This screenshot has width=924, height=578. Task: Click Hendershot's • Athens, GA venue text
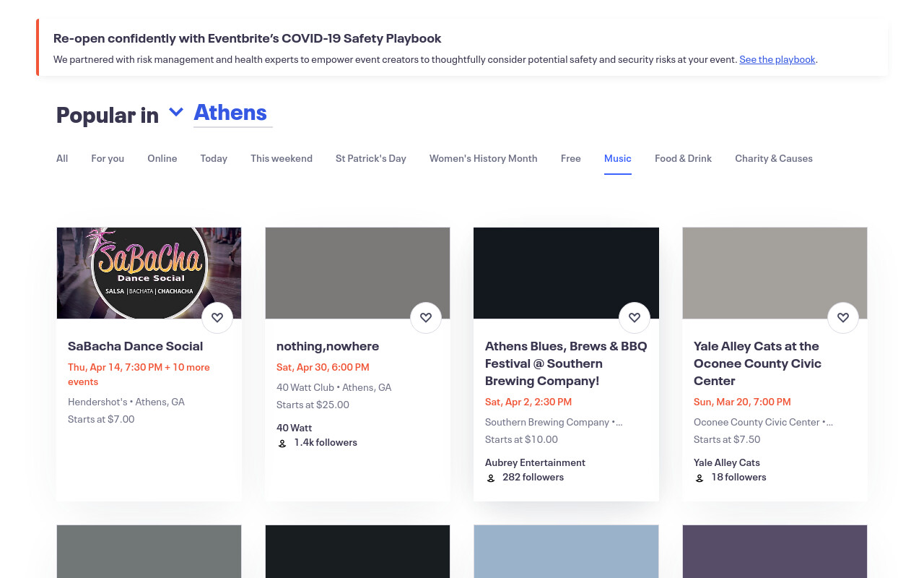tap(126, 402)
